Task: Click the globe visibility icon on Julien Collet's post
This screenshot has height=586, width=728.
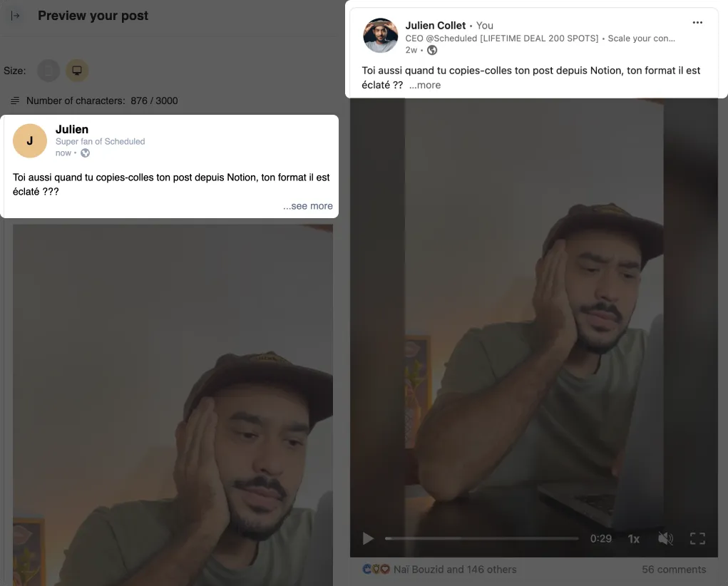Action: (x=431, y=50)
